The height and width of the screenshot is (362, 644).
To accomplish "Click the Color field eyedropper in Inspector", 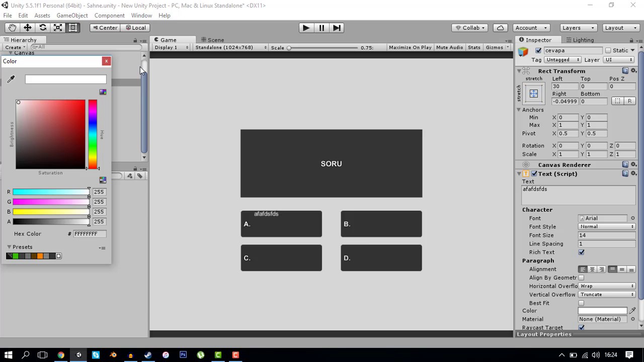I will [x=632, y=311].
